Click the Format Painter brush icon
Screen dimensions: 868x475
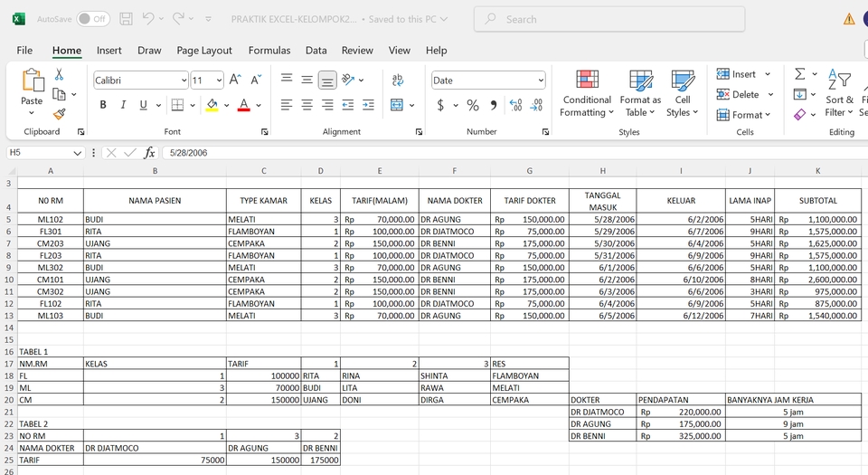coord(60,114)
